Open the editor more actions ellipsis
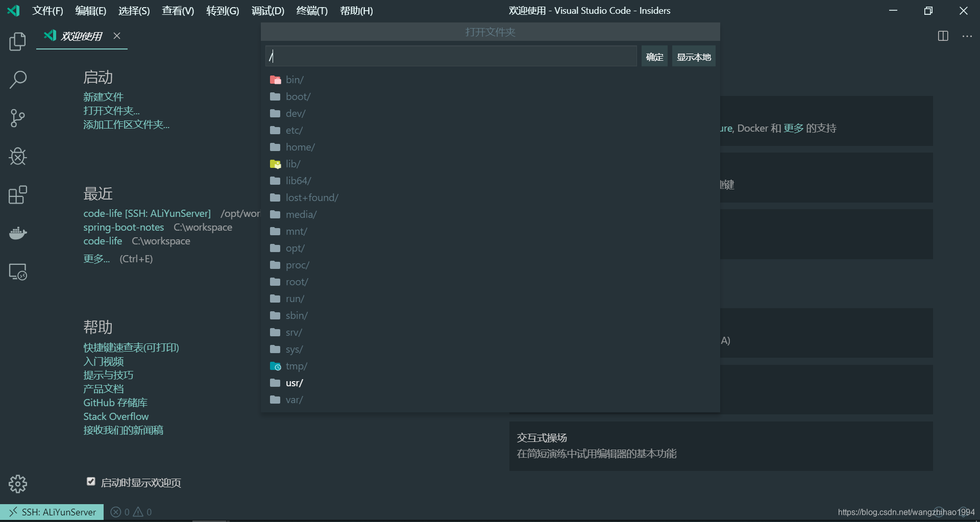 [x=967, y=36]
